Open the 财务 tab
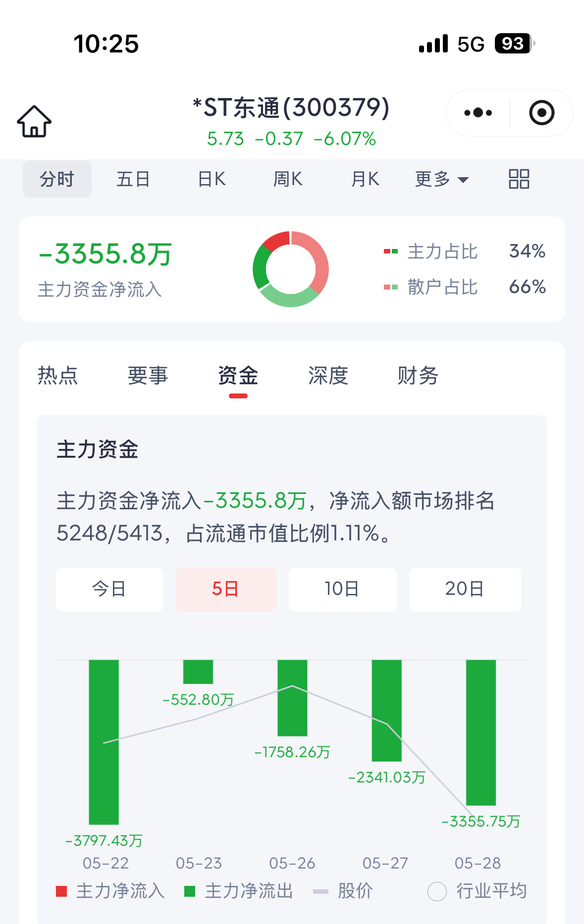 [418, 376]
